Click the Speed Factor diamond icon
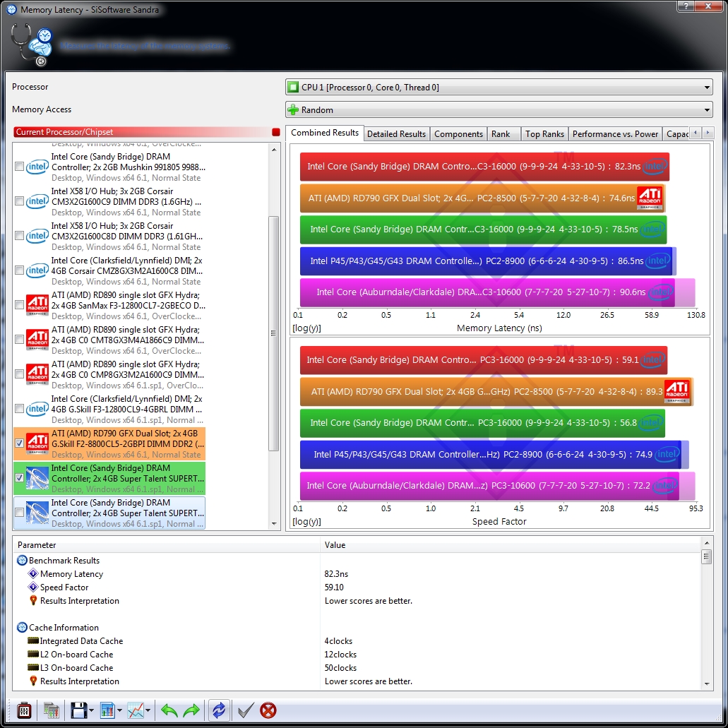The width and height of the screenshot is (728, 728). (x=33, y=587)
